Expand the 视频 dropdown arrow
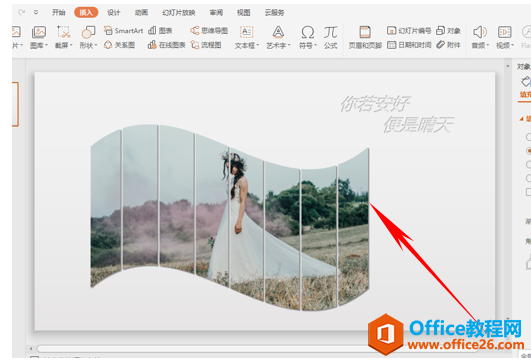The width and height of the screenshot is (531, 362). [513, 45]
